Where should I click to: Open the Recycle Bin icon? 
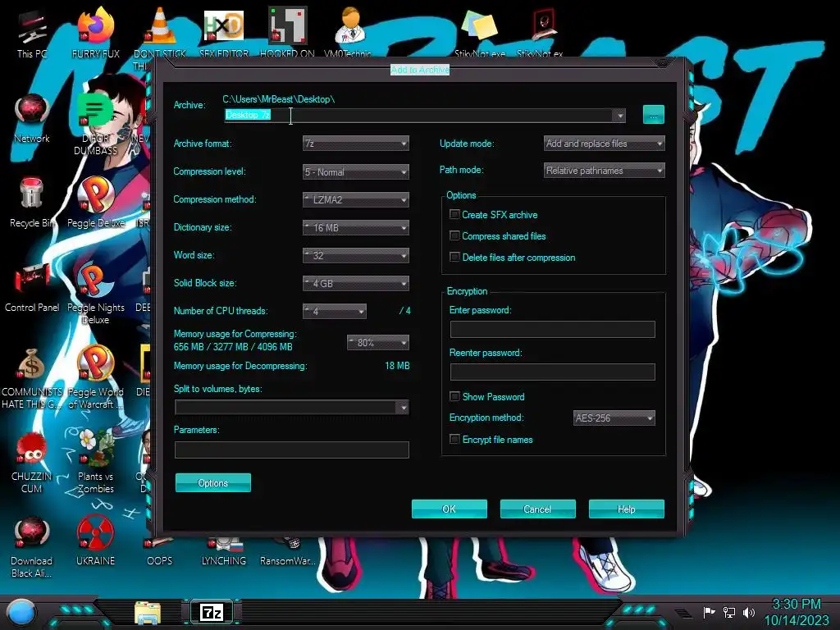pos(31,203)
